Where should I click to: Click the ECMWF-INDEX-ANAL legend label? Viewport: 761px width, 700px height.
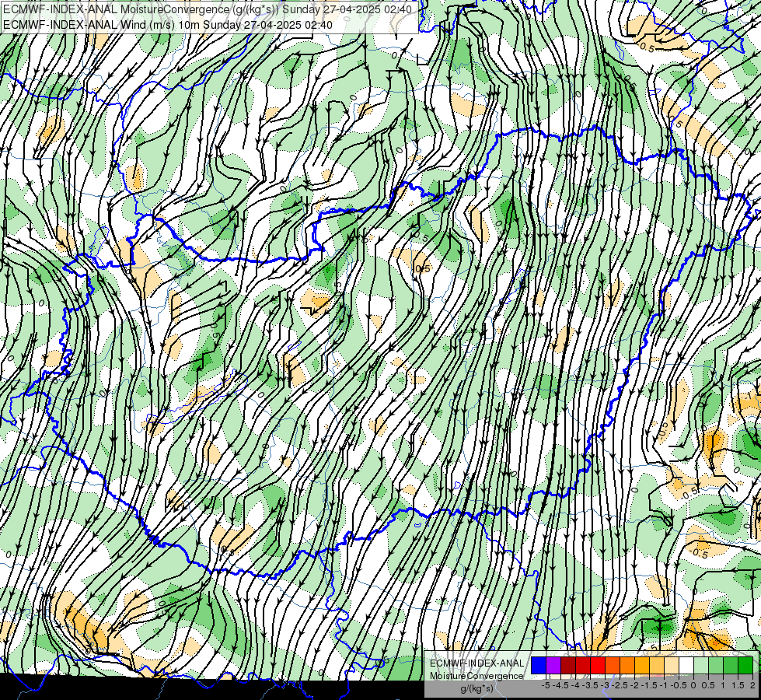click(x=476, y=663)
